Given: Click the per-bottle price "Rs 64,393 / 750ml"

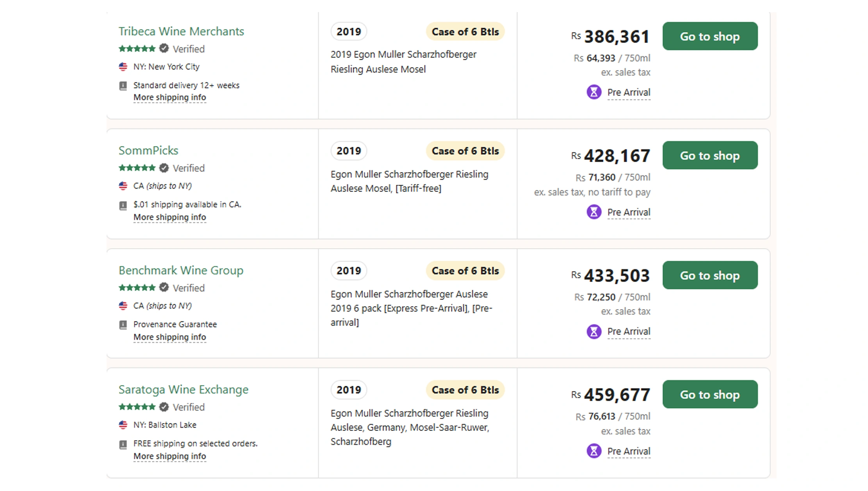Looking at the screenshot, I should point(612,58).
